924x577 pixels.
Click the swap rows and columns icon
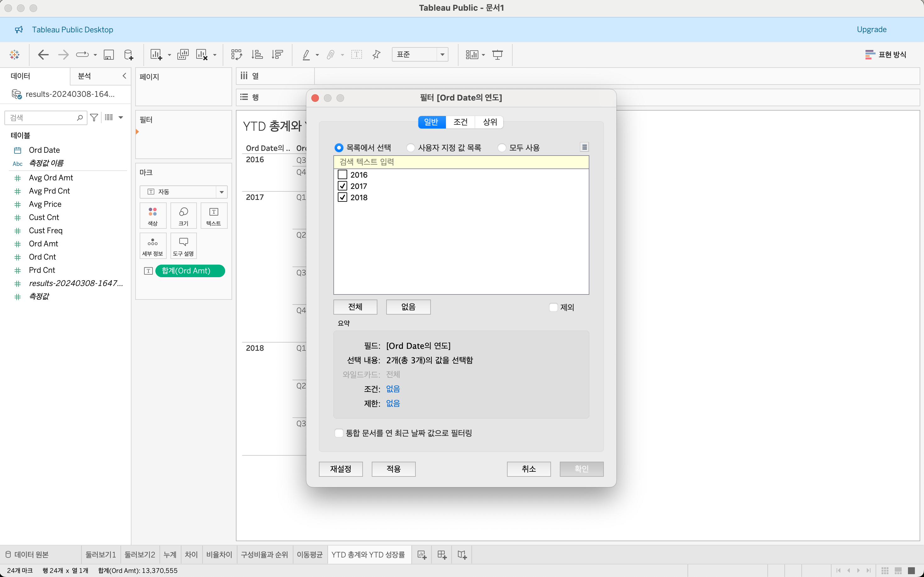(x=236, y=55)
